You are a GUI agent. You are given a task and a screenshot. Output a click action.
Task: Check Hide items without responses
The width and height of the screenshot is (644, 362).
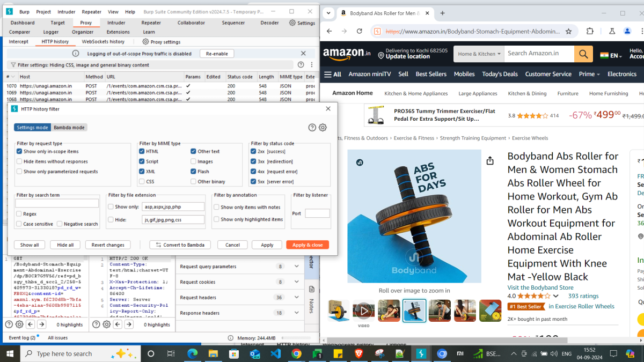click(x=19, y=161)
